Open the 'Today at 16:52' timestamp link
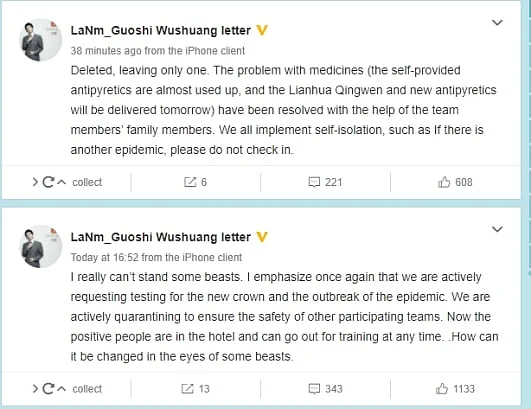531x409 pixels. coord(105,257)
